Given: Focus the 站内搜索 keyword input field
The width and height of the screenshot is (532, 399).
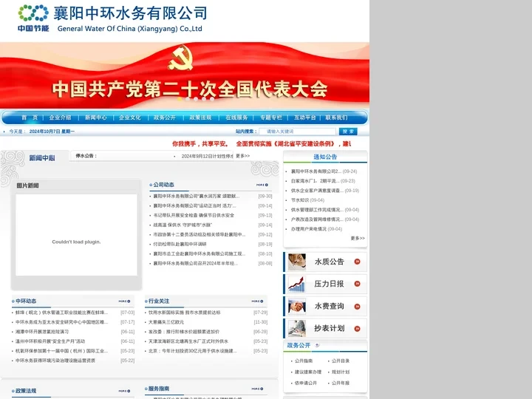Looking at the screenshot, I should pyautogui.click(x=297, y=132).
